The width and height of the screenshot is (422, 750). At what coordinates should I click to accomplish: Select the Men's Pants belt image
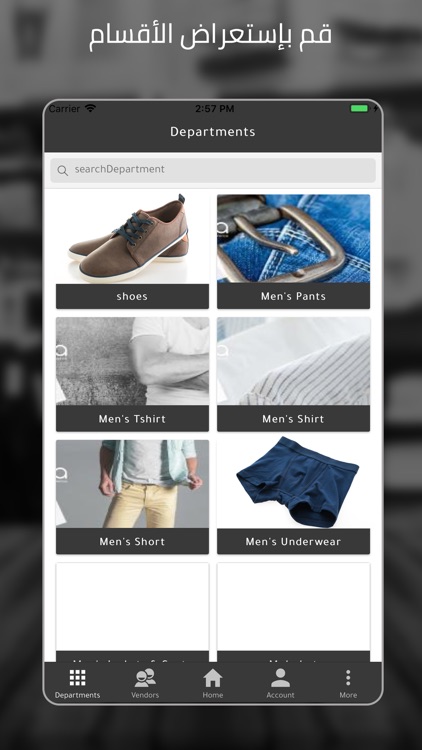[293, 239]
